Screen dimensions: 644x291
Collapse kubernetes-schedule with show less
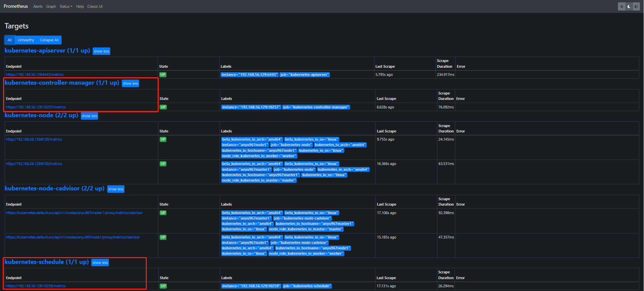point(100,263)
